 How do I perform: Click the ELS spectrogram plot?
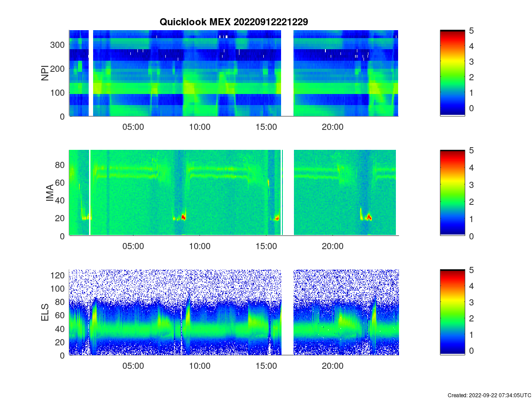pos(234,313)
